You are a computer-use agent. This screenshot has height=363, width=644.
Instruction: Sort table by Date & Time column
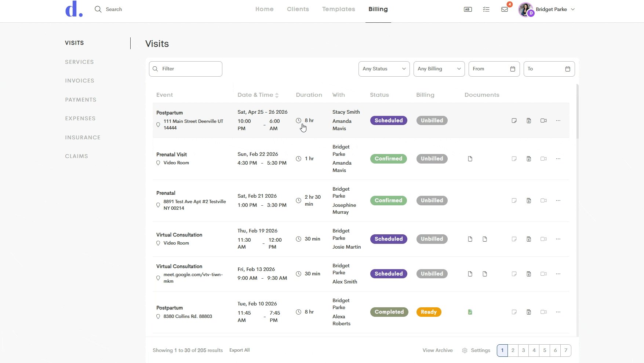258,95
